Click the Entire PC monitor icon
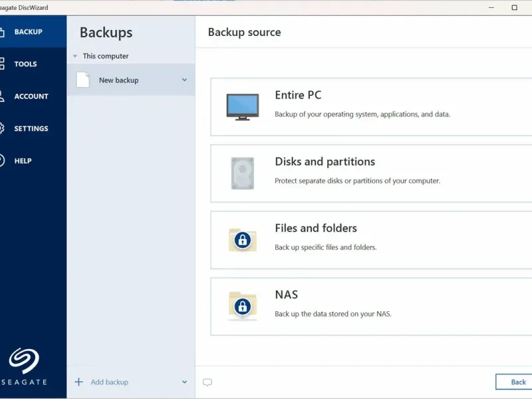This screenshot has width=532, height=399. pos(242,106)
